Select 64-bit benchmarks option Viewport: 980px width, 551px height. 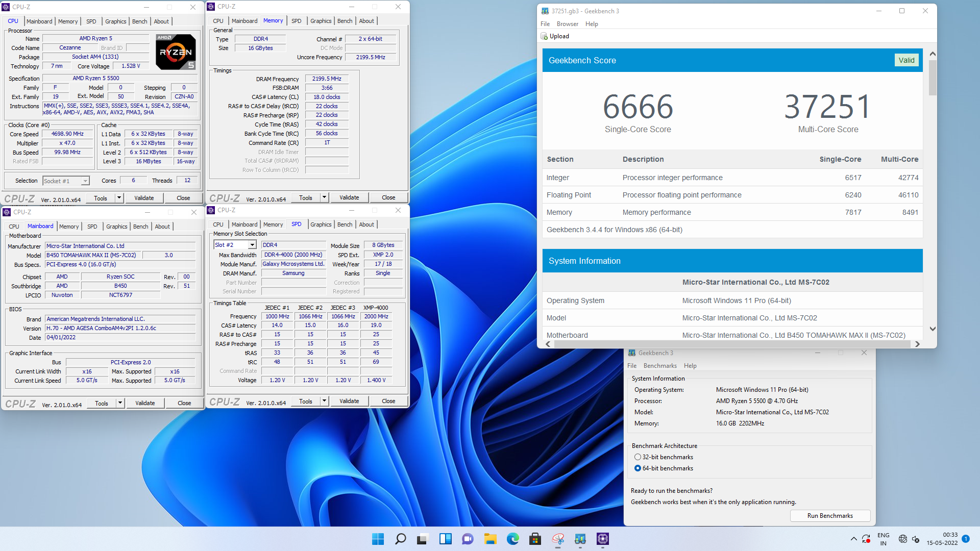click(638, 468)
